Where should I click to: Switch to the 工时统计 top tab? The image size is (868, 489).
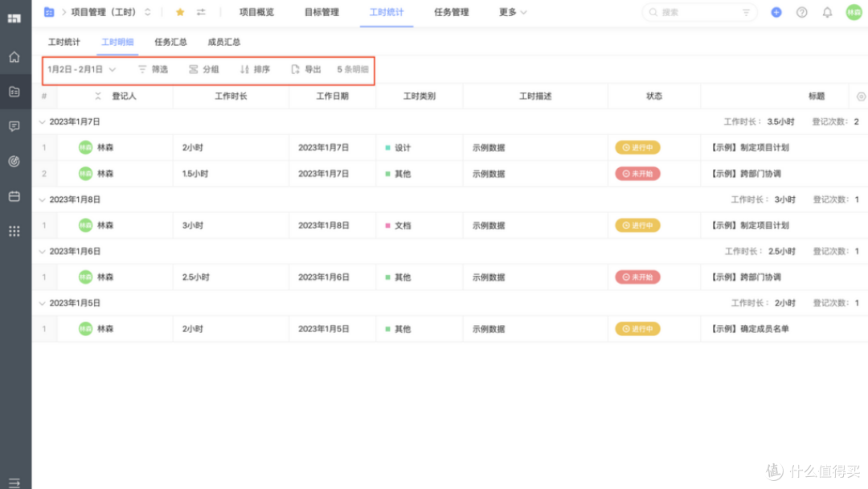tap(387, 12)
